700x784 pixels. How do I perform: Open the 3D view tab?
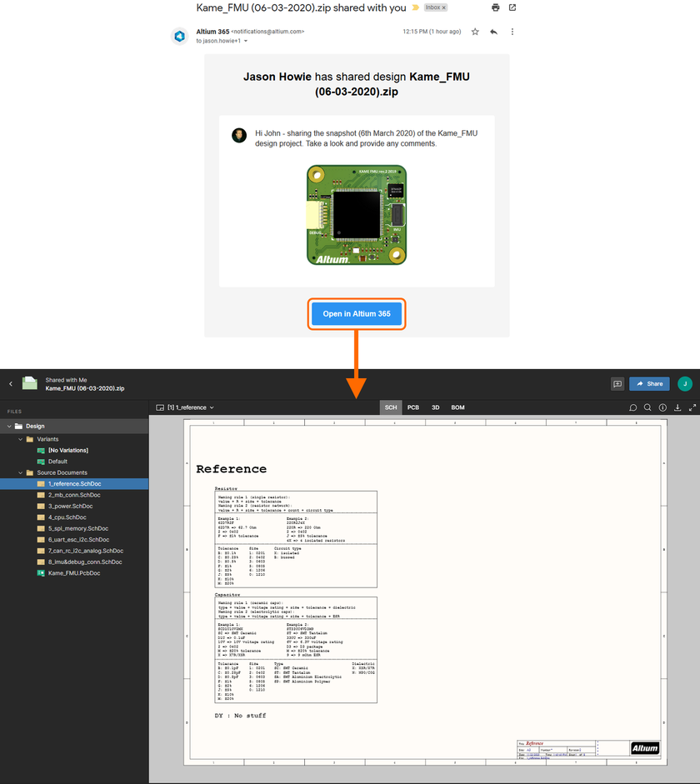(x=435, y=407)
